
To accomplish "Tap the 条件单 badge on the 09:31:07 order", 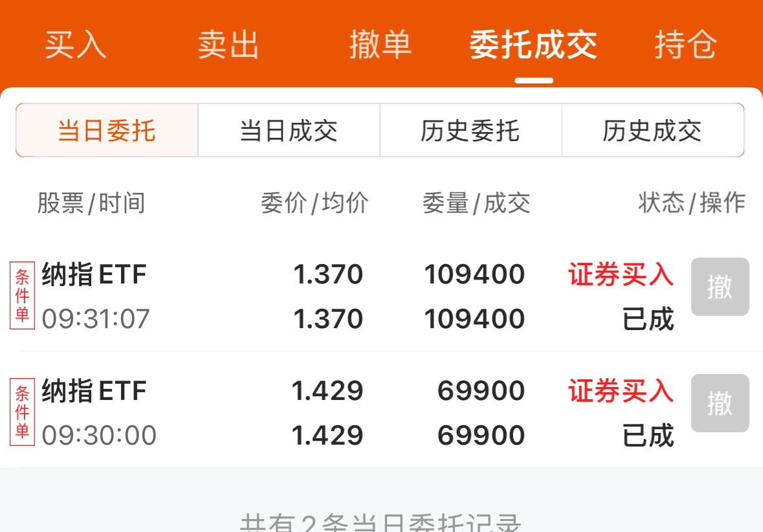I will coord(22,296).
